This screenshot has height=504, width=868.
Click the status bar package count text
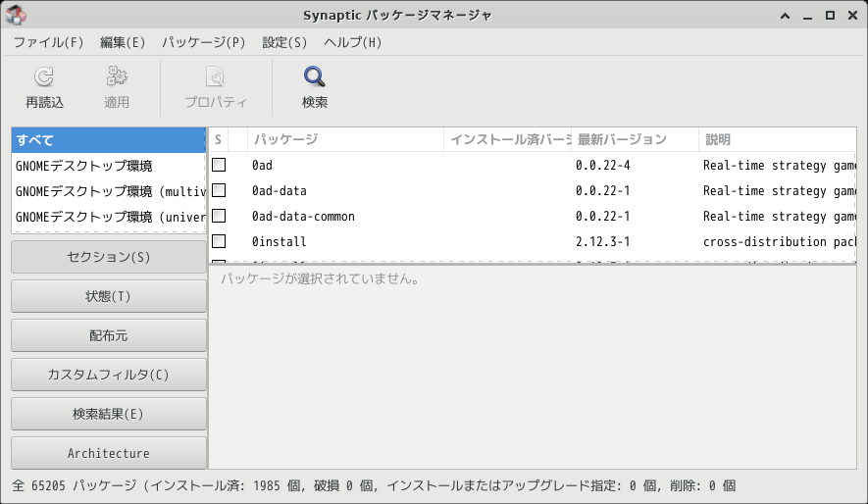(374, 485)
